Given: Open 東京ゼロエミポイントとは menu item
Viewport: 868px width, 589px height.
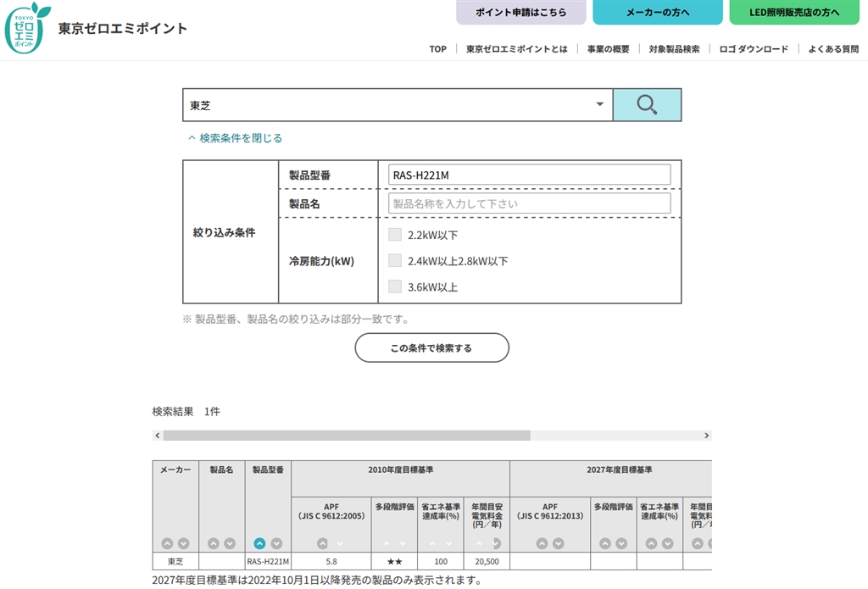Looking at the screenshot, I should pos(516,48).
